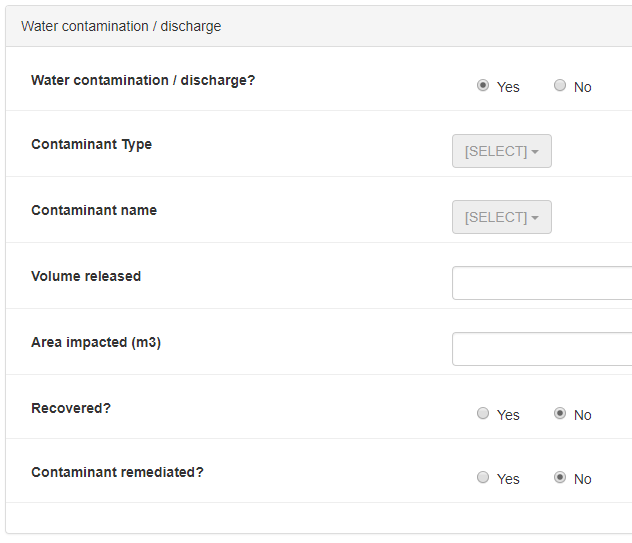Image resolution: width=632 pixels, height=543 pixels.
Task: Click the caret arrow in Contaminant name select
Action: click(535, 218)
